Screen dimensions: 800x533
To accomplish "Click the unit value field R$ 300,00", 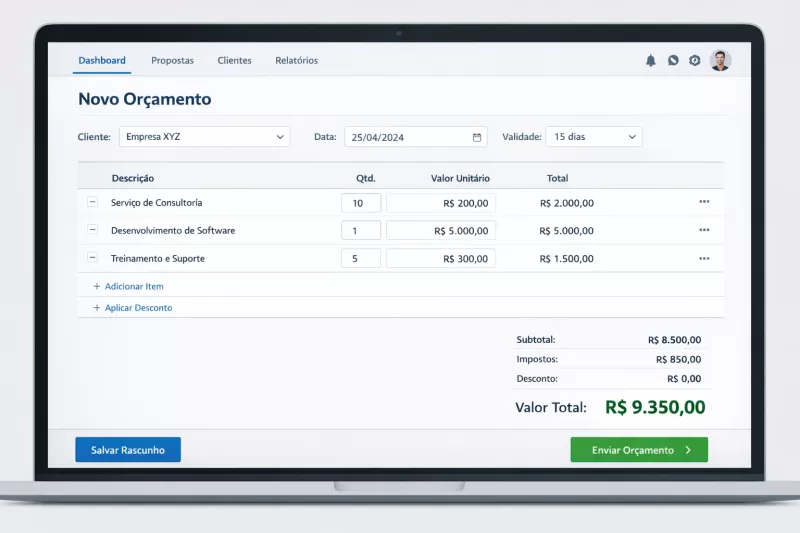I will (x=441, y=259).
